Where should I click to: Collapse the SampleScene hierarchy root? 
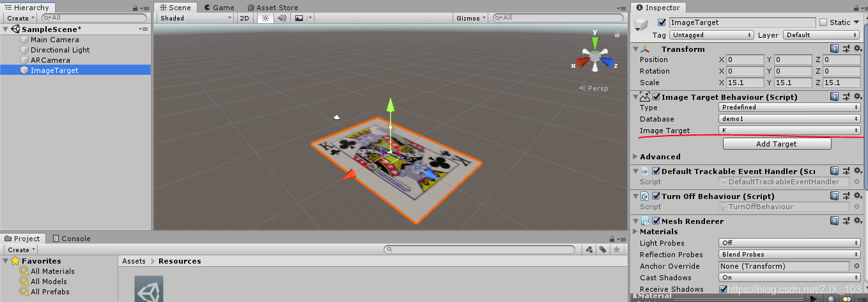(6, 29)
